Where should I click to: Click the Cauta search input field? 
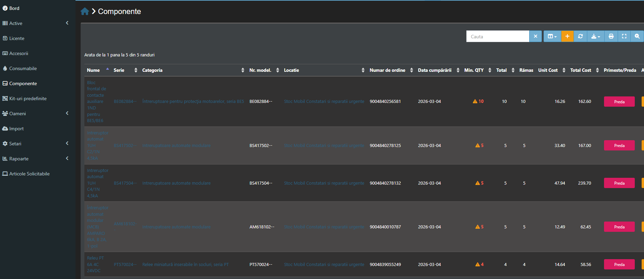(497, 36)
